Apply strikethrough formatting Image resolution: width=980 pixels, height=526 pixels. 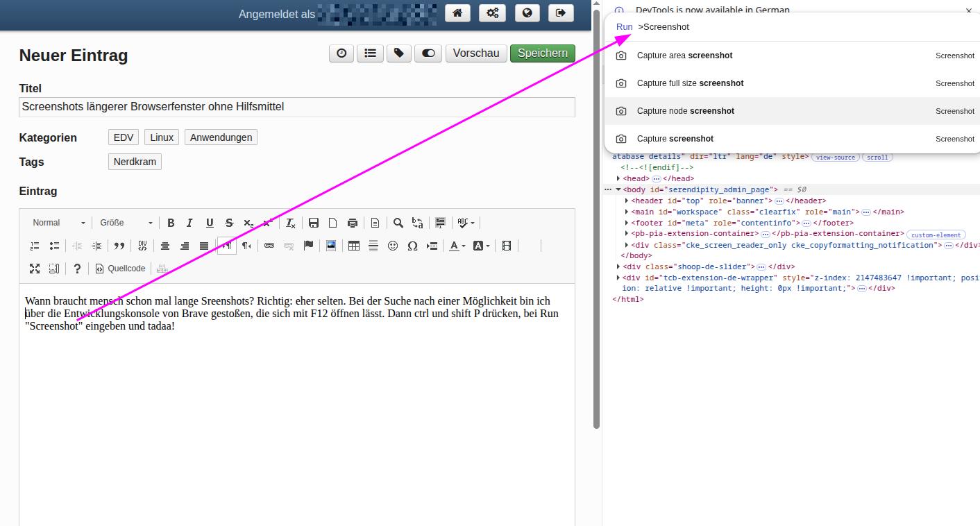click(229, 223)
